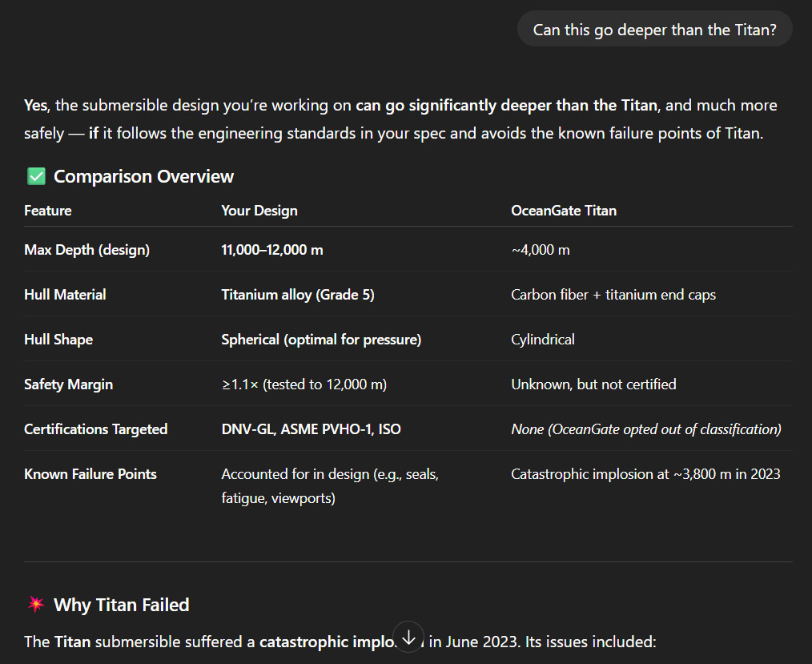This screenshot has width=812, height=664.
Task: Click the 'Why Titan Failed' heading
Action: [x=121, y=605]
